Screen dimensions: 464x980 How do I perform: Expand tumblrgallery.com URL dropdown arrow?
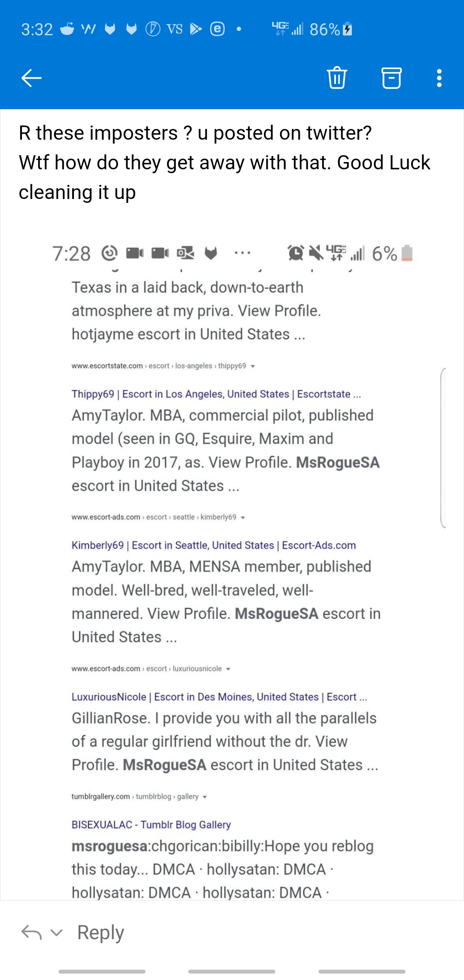[x=205, y=797]
